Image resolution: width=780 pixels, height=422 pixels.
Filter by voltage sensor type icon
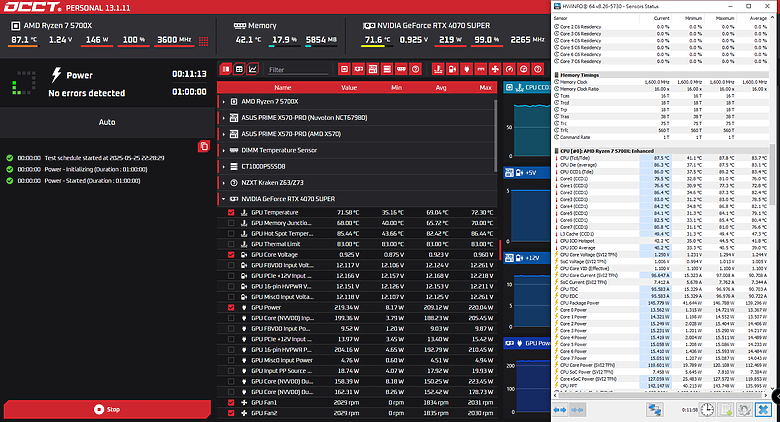click(452, 69)
